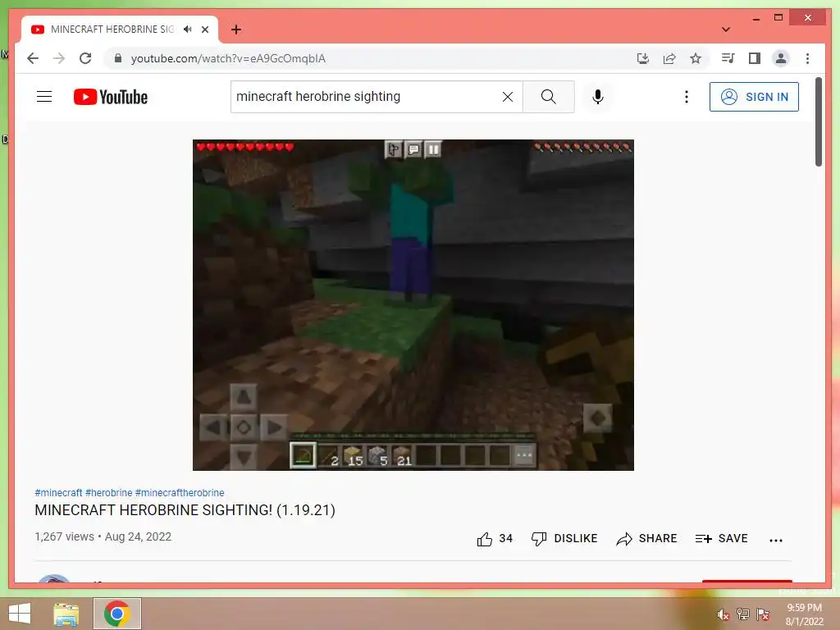This screenshot has width=840, height=630.
Task: Click '1,267 views' text
Action: pos(64,536)
